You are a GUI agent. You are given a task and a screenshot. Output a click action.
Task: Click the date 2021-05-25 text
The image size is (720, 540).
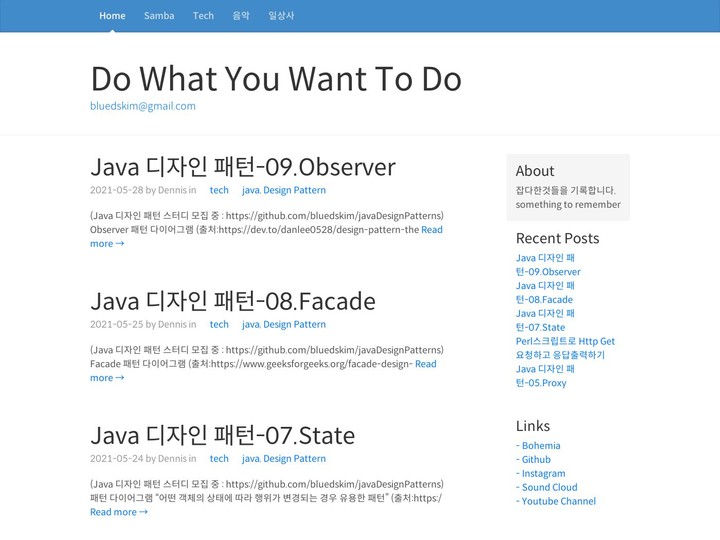117,324
